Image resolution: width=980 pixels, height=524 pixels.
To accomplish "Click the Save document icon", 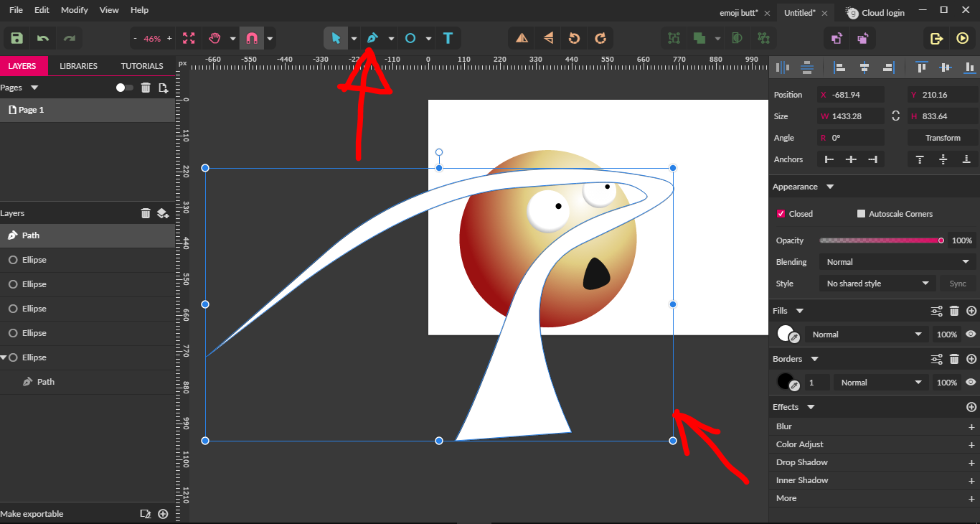I will pos(17,38).
